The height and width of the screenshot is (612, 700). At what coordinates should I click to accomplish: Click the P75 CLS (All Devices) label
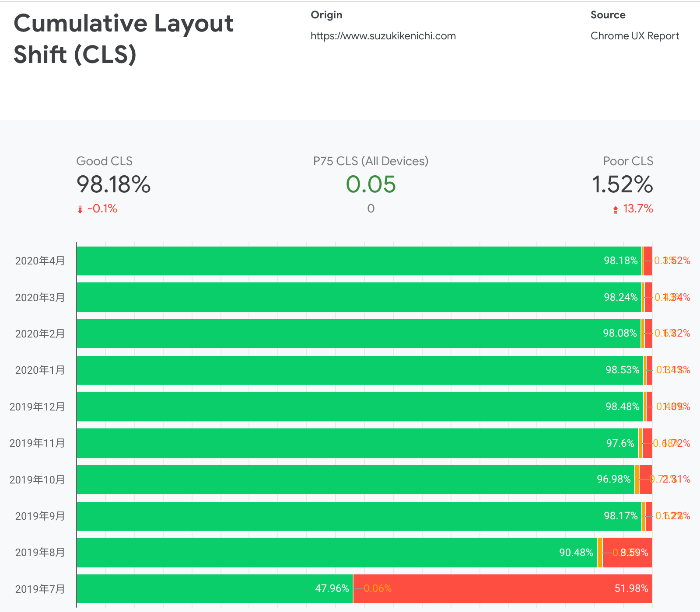pos(371,161)
